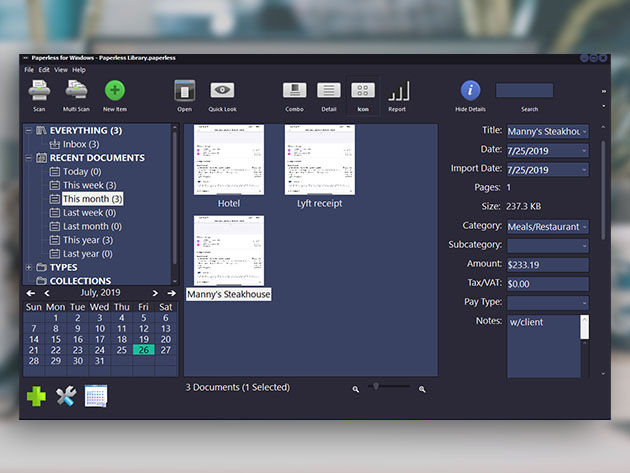This screenshot has width=630, height=473.
Task: Select the Icon view mode
Action: 363,90
